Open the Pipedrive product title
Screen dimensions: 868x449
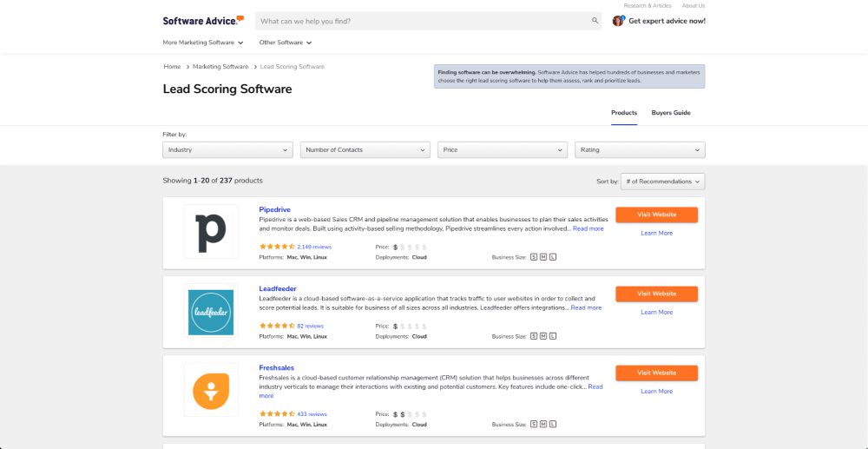tap(274, 210)
